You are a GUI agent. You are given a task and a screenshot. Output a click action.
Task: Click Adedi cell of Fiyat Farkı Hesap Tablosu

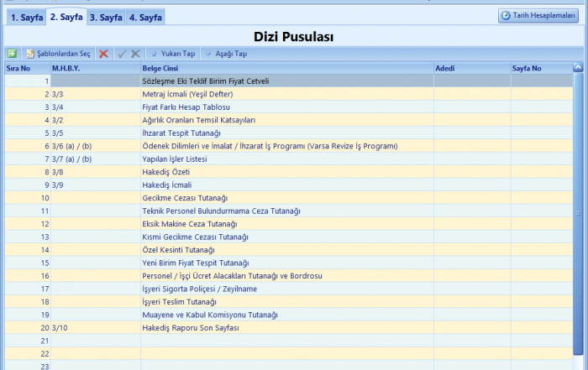click(x=471, y=107)
